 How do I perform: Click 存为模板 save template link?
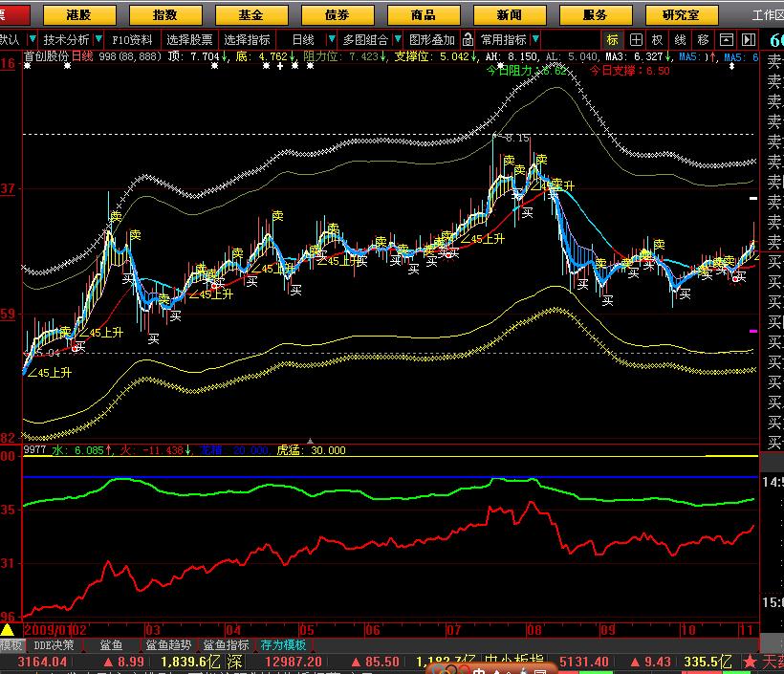283,645
